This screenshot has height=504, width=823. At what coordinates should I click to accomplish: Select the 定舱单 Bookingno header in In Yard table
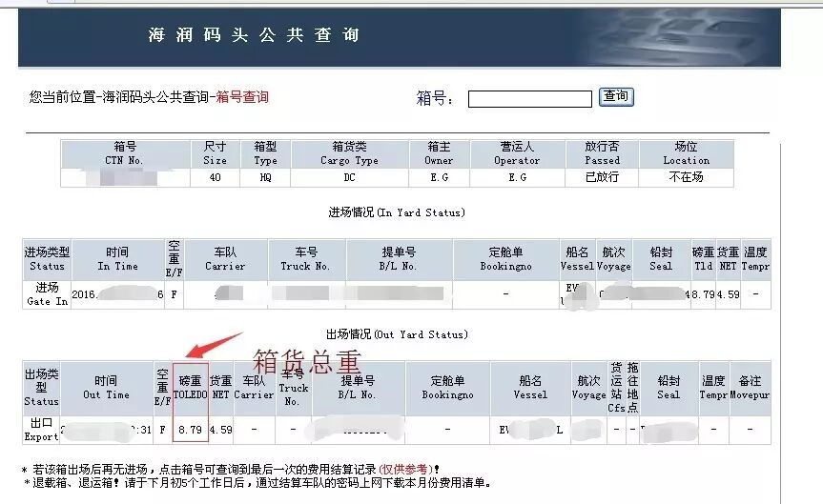[505, 259]
